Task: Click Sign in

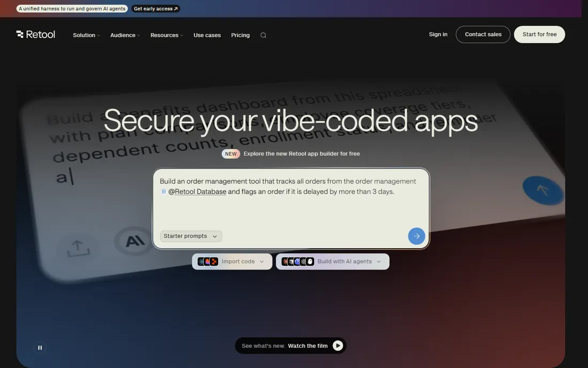Action: [x=438, y=34]
